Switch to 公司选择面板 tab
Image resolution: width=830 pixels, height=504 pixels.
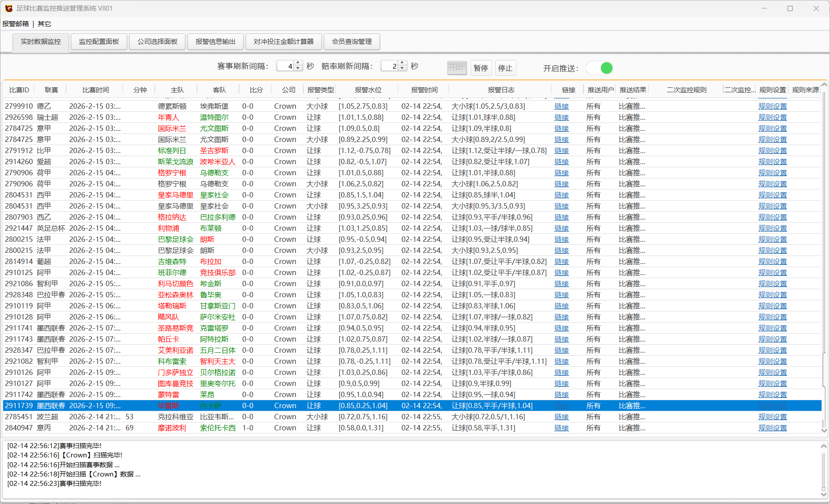pyautogui.click(x=157, y=42)
